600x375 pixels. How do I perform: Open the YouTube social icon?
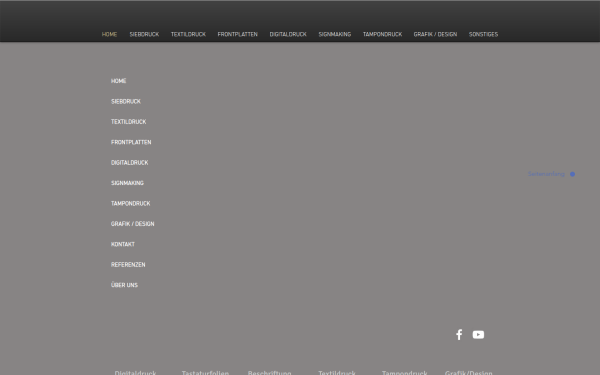pyautogui.click(x=478, y=335)
